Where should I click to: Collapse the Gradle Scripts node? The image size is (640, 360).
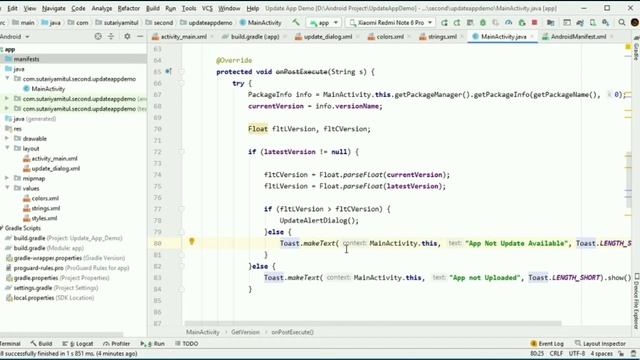pyautogui.click(x=2, y=228)
